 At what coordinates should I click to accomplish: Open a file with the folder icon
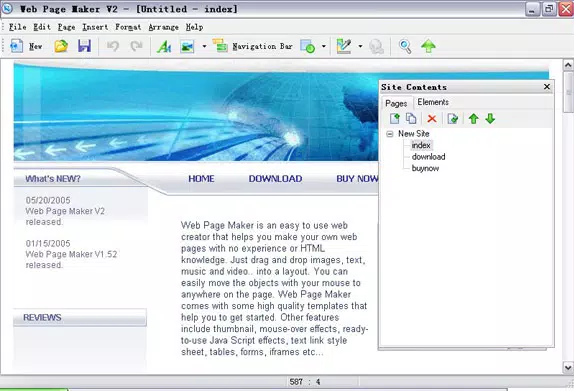(x=61, y=46)
